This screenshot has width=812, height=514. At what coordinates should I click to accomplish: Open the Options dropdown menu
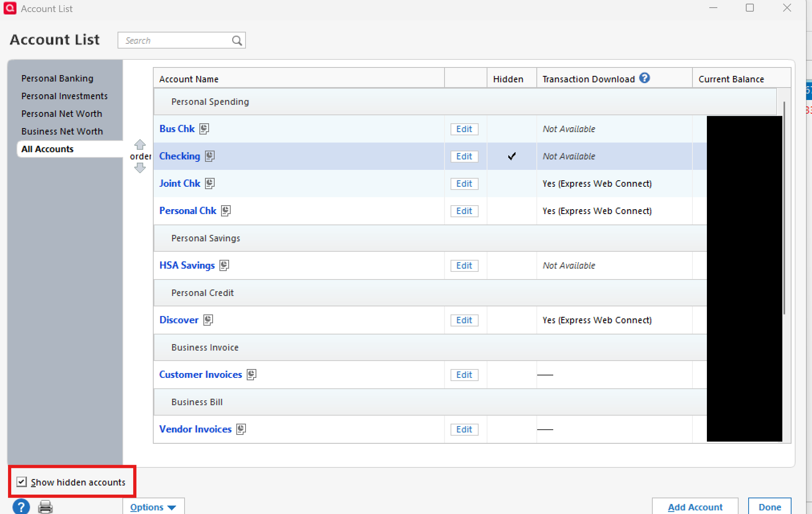153,507
